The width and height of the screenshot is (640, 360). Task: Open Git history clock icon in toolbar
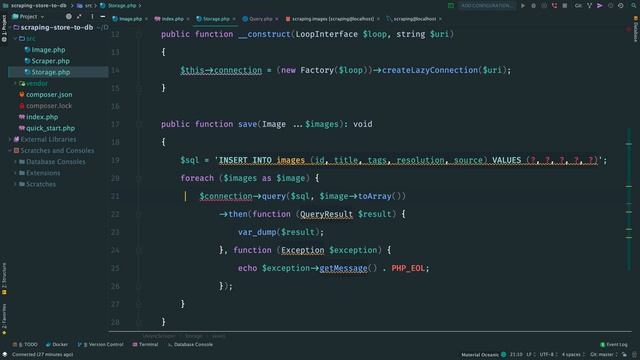pyautogui.click(x=610, y=6)
